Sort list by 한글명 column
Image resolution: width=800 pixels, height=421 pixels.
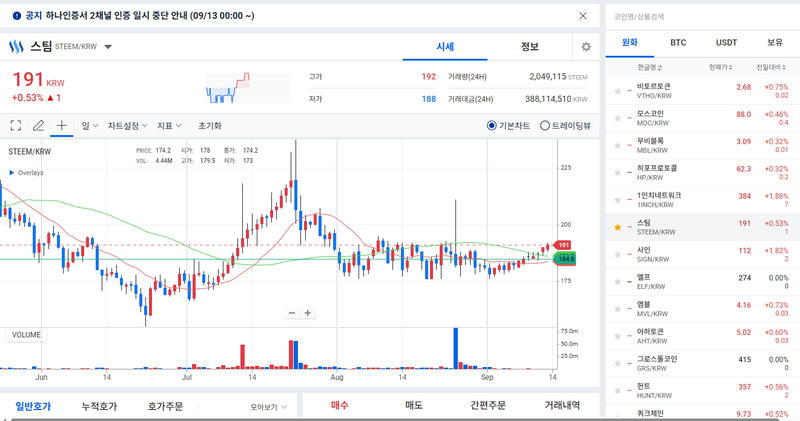tap(649, 67)
